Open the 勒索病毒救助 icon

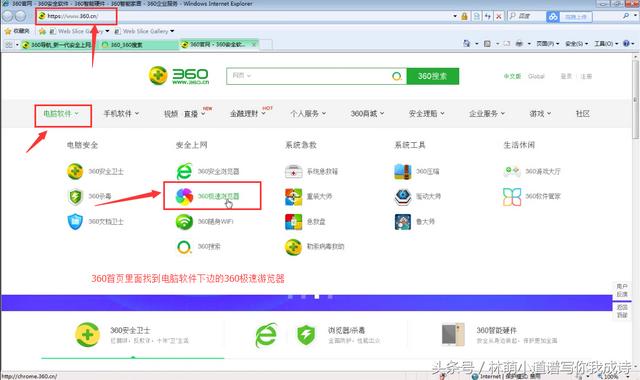click(293, 247)
